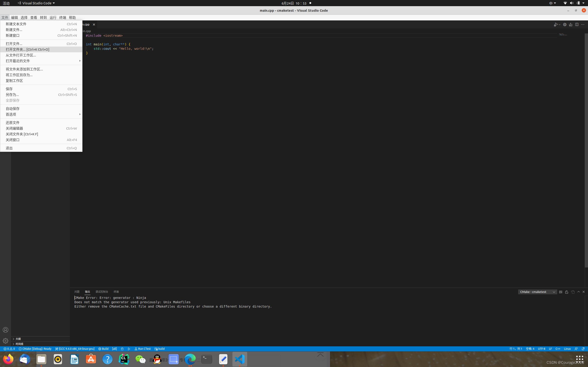Viewport: 588px width, 367px height.
Task: Expand the 大纲 outline section
Action: pos(18,339)
